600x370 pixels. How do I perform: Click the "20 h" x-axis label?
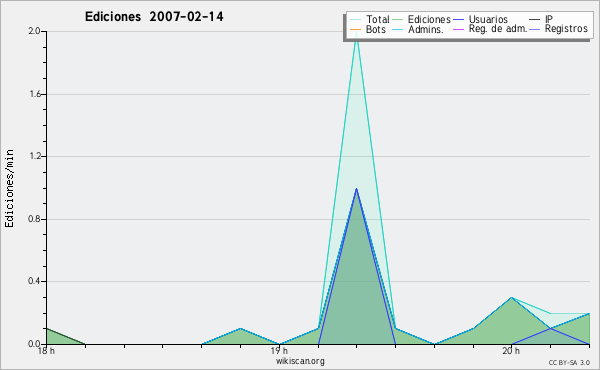pos(511,351)
